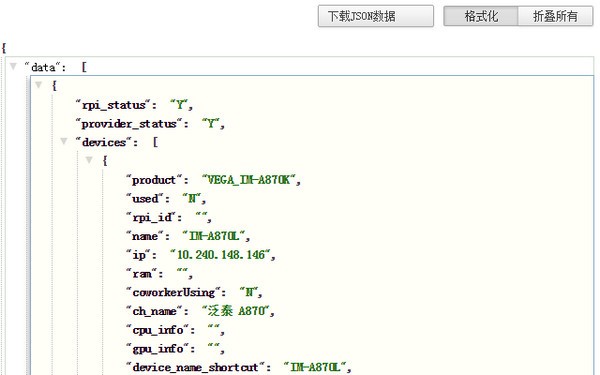This screenshot has width=600, height=375.
Task: Select the 格式化 format button
Action: pos(481,16)
